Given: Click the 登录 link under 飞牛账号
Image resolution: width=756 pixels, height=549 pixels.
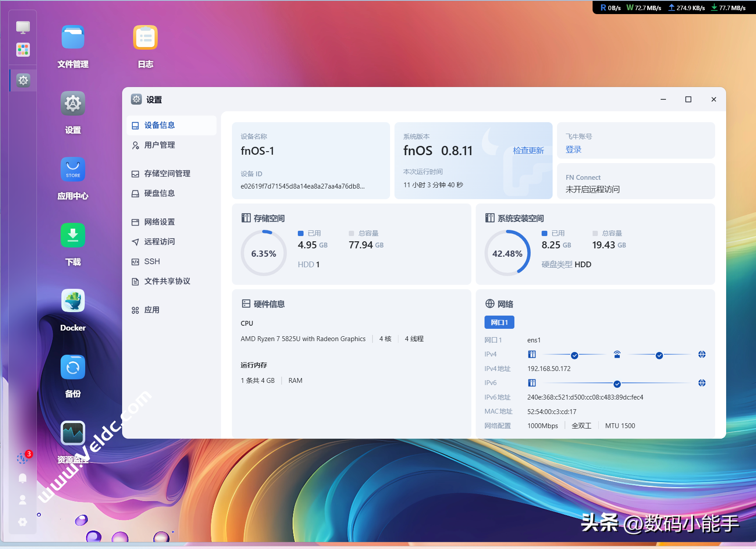Looking at the screenshot, I should click(573, 150).
